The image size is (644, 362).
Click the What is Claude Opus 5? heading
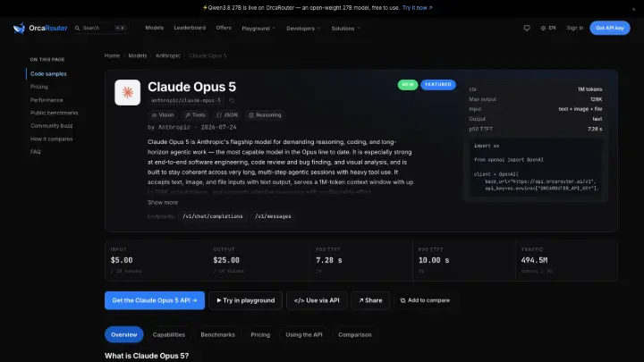(147, 356)
